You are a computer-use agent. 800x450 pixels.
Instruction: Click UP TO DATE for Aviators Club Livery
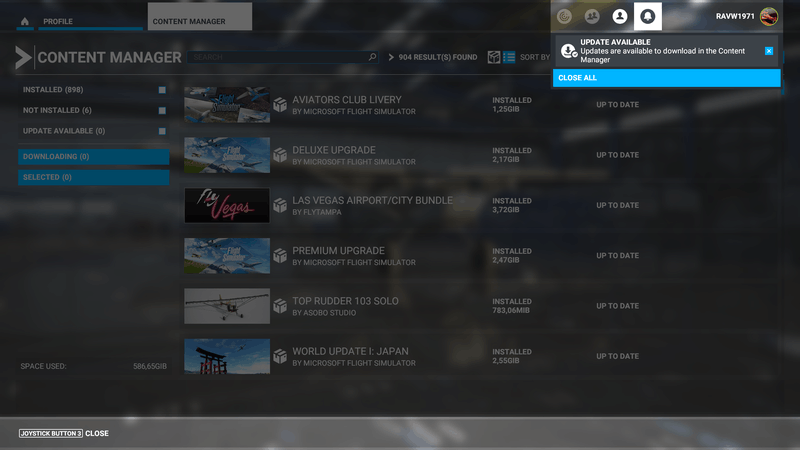[x=617, y=105]
